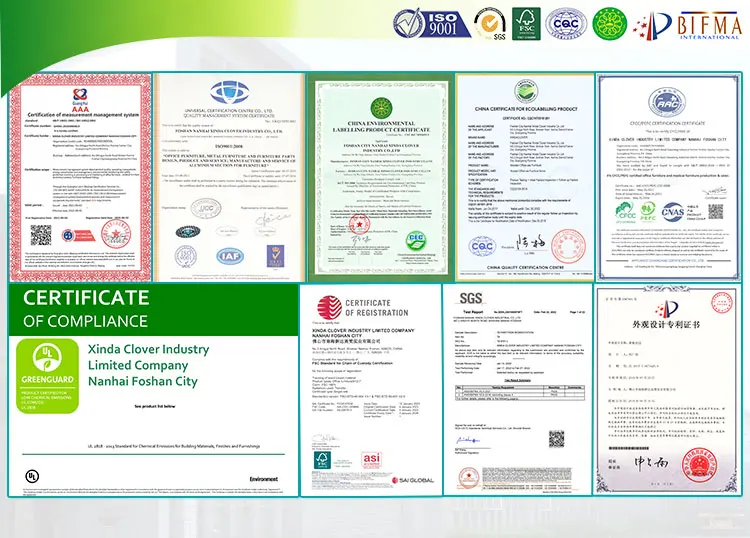
Task: Click the red national emblem seal on patent certificate
Action: click(x=700, y=465)
